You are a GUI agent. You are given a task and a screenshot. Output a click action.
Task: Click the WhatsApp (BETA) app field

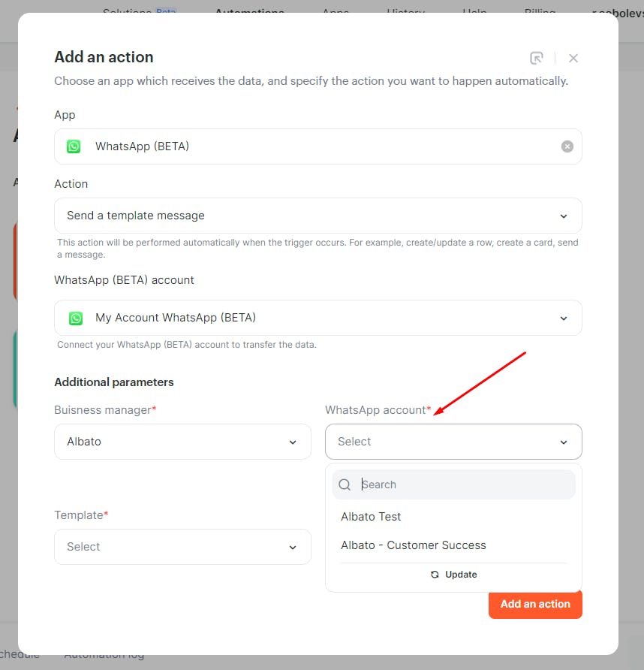(x=318, y=146)
